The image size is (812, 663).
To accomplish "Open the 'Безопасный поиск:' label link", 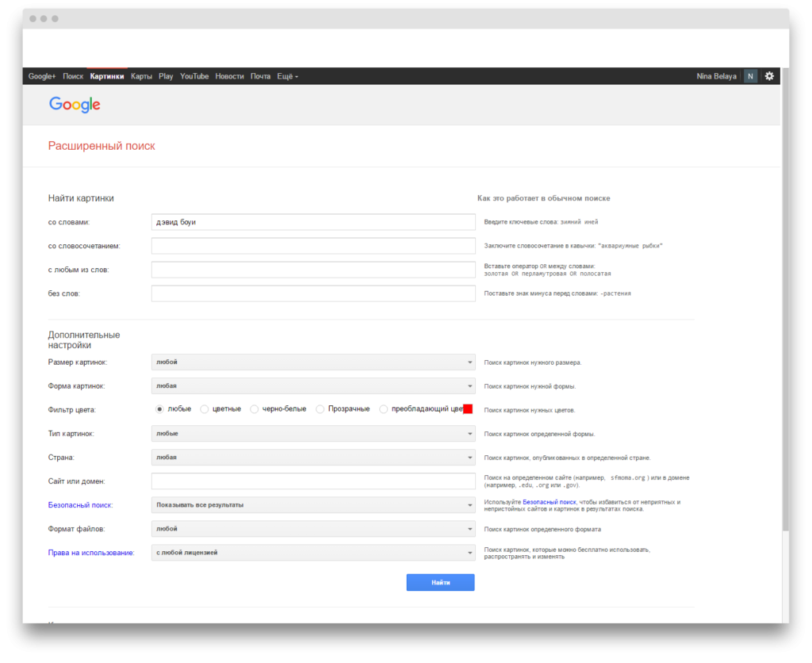I will (80, 505).
